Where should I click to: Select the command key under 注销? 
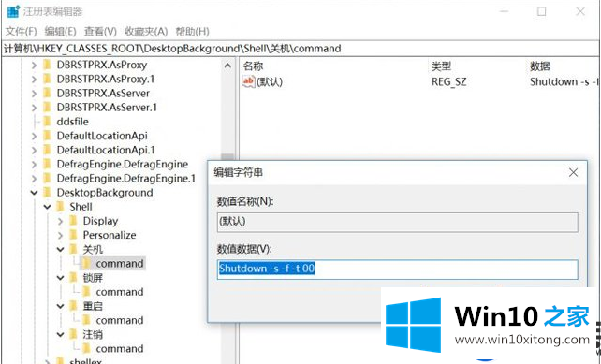[x=120, y=348]
